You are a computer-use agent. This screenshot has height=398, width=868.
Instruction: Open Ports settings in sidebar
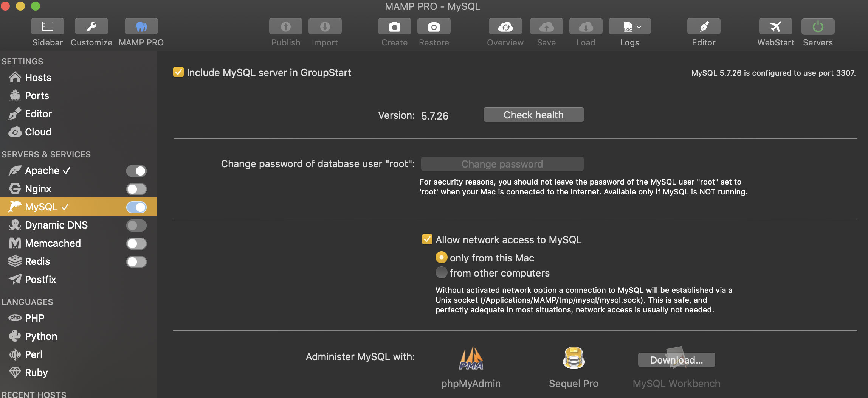[79, 96]
